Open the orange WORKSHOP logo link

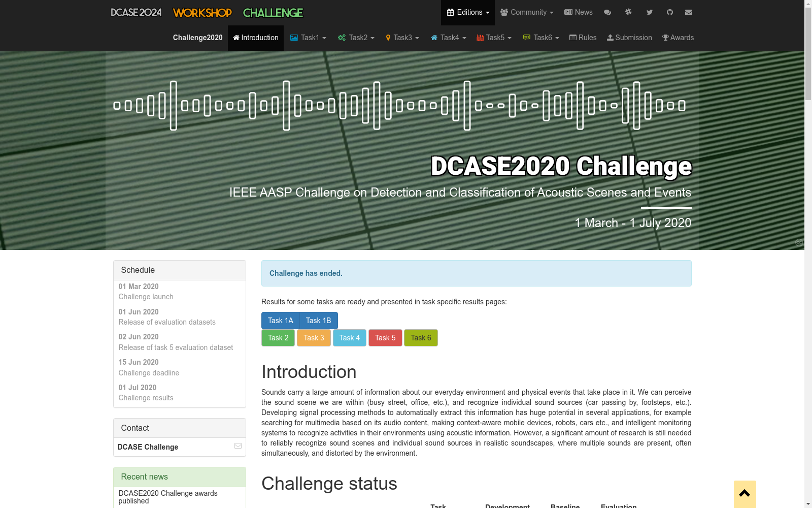[202, 13]
